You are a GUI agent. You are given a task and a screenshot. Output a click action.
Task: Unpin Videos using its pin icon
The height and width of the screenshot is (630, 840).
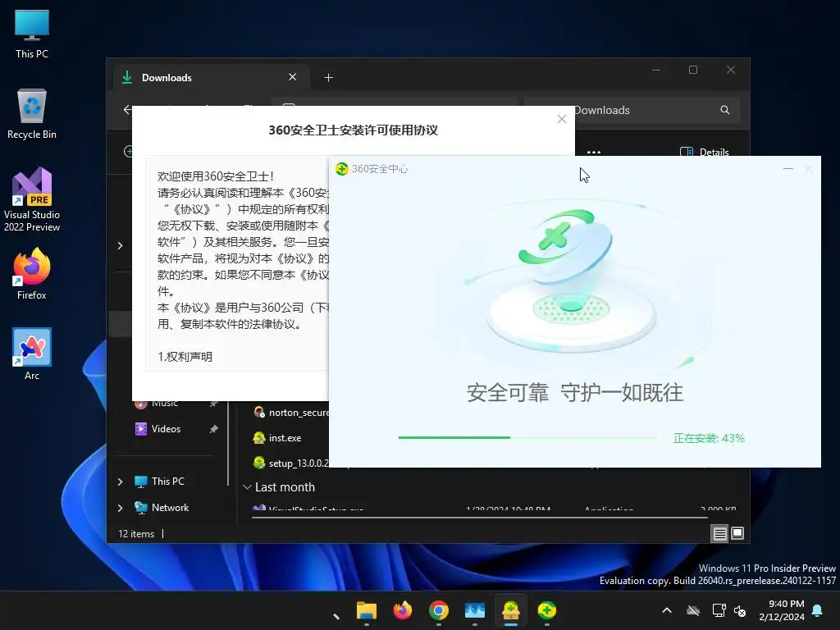click(214, 429)
